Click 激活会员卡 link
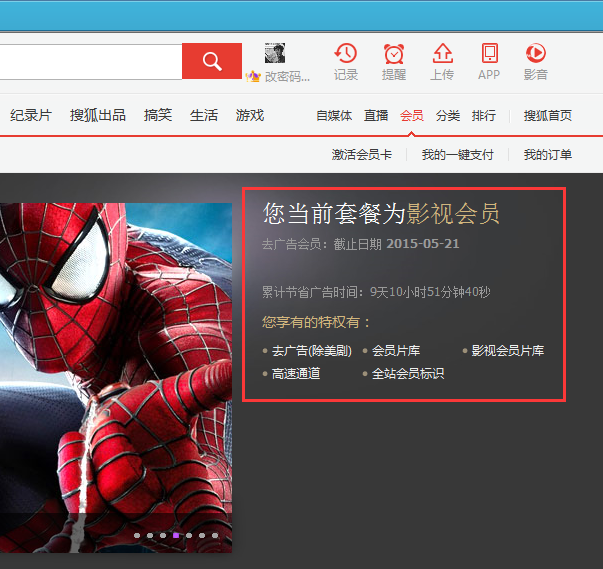603x569 pixels. coord(361,155)
